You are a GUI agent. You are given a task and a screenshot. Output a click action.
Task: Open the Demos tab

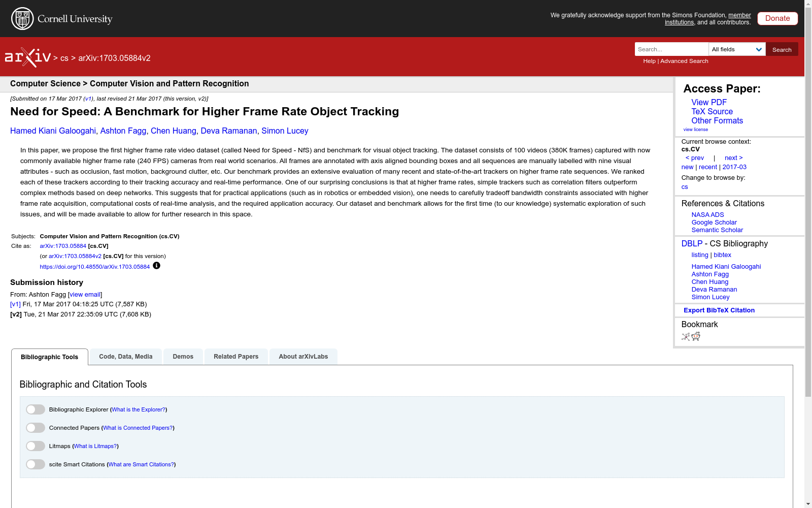point(183,357)
